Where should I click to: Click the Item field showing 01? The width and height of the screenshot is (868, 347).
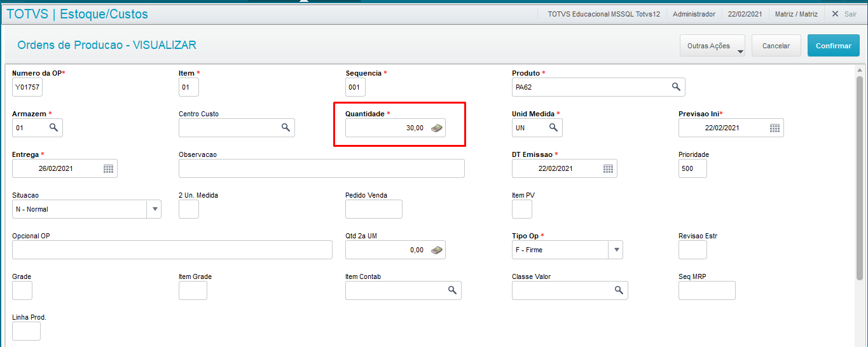pyautogui.click(x=189, y=87)
